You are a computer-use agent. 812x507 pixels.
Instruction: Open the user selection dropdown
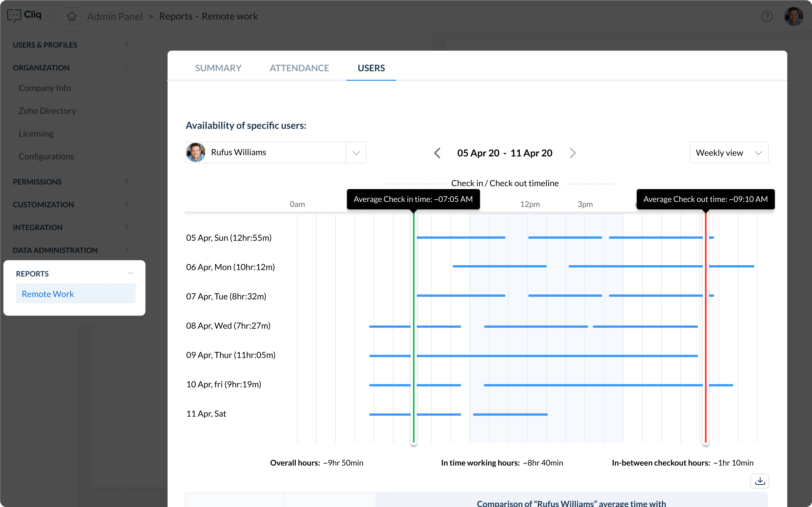point(356,152)
